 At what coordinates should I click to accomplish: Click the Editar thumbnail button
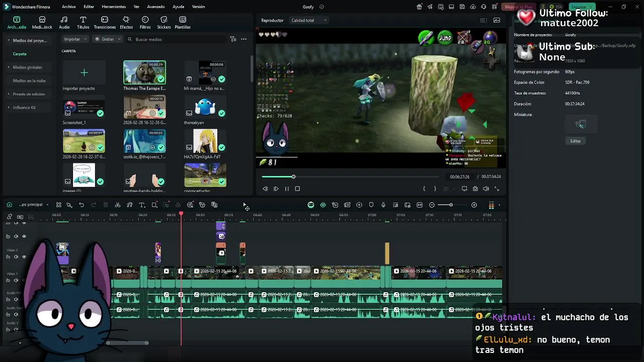pos(576,141)
